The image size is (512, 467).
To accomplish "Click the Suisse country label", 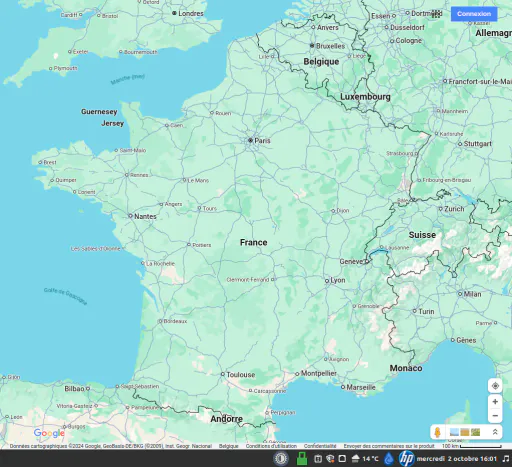I will pyautogui.click(x=422, y=235).
